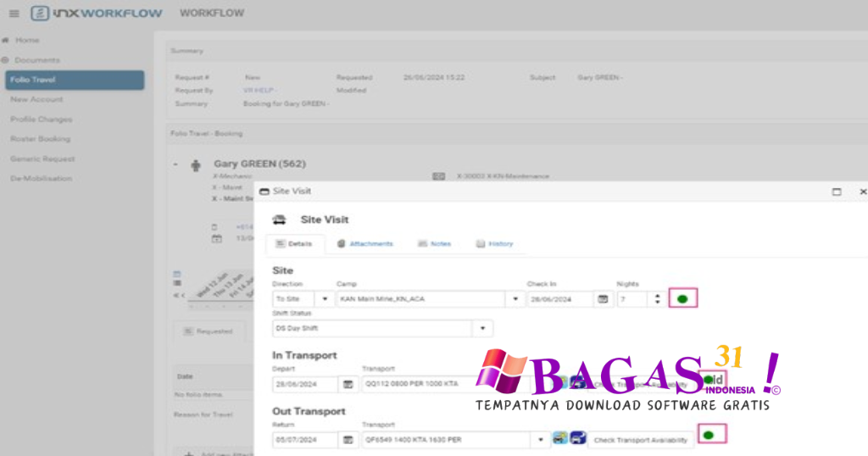The height and width of the screenshot is (456, 868).
Task: Open Documents in the sidebar
Action: 37,60
